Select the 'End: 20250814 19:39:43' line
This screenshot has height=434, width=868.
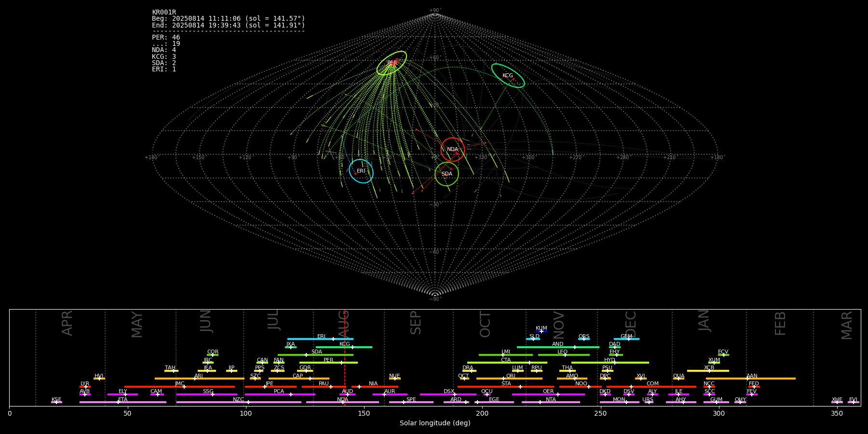point(229,26)
